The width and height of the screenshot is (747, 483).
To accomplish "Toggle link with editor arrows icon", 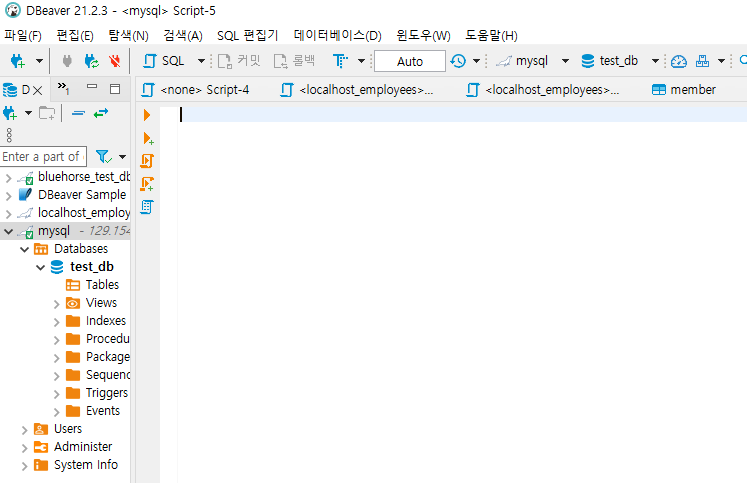I will pos(101,113).
